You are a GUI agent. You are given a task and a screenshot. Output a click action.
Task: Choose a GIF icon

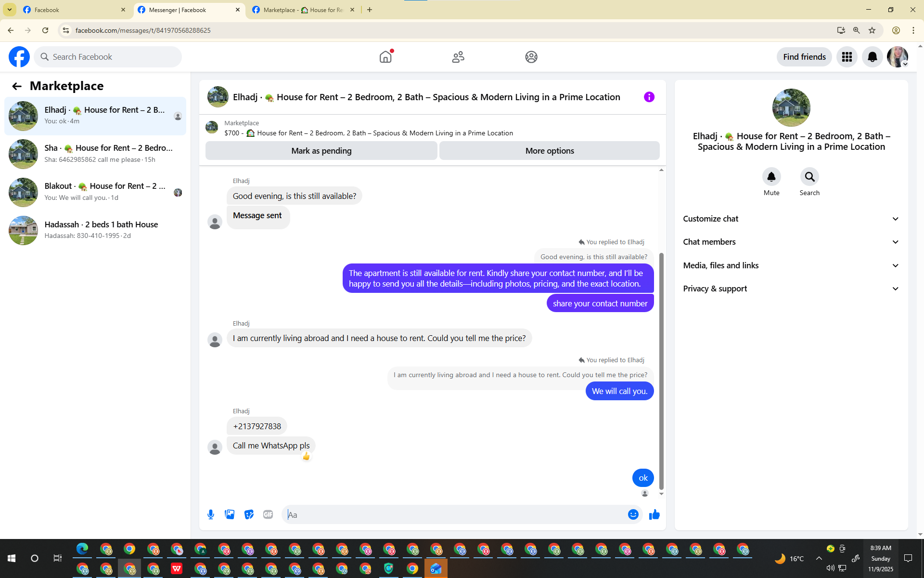click(268, 514)
